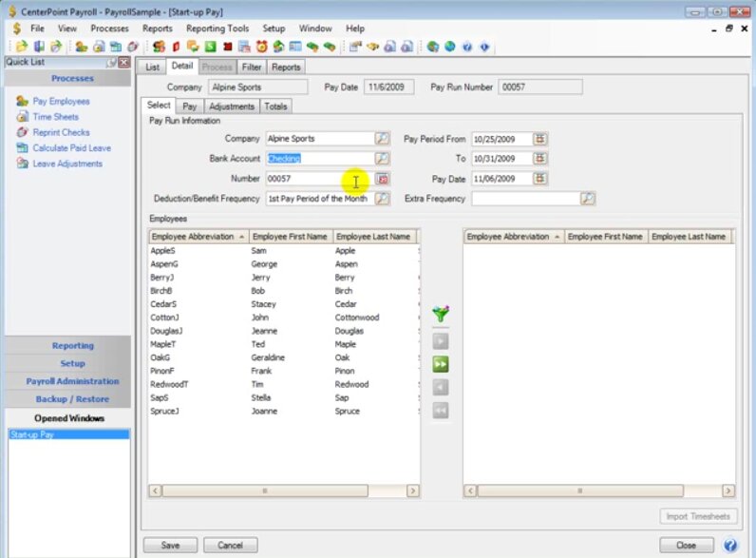756x558 pixels.
Task: Switch to the Filter tab
Action: click(x=251, y=67)
